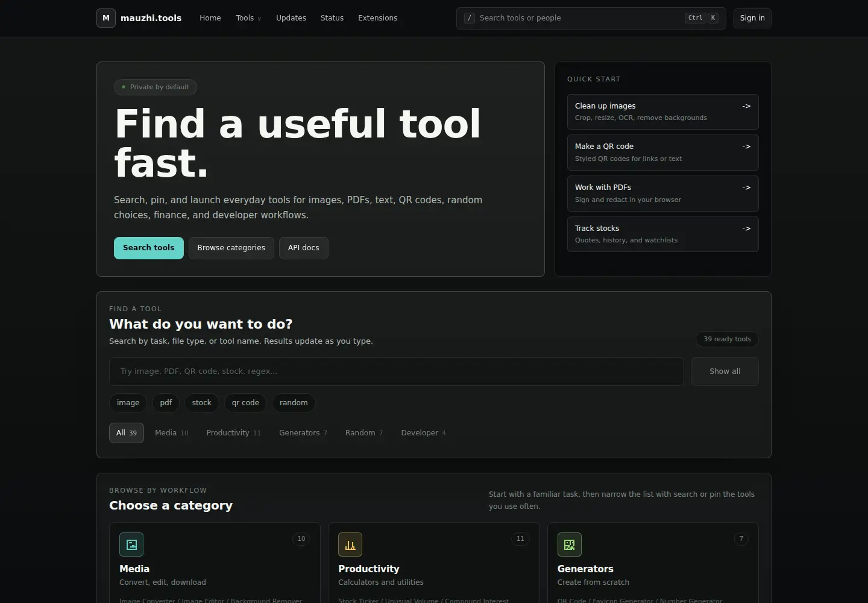Screen dimensions: 868x603
Task: Click the arrow on Clean up images
Action: [x=746, y=106]
